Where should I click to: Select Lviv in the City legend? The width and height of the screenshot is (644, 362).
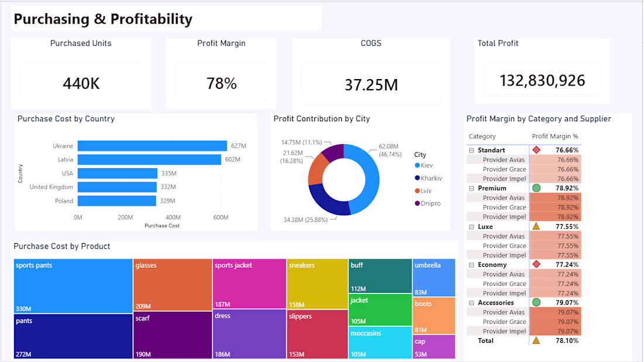pyautogui.click(x=423, y=190)
